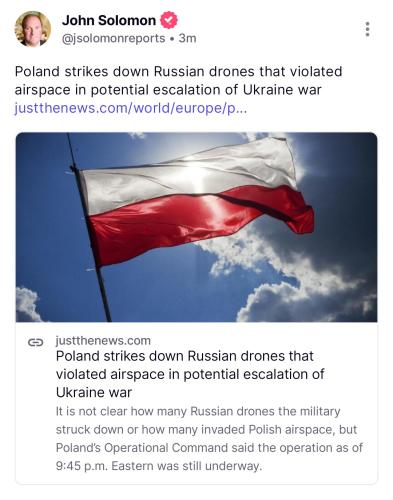Viewport: 393px width, 500px height.
Task: Click "Poland's Operational Command" summary line
Action: (x=209, y=448)
